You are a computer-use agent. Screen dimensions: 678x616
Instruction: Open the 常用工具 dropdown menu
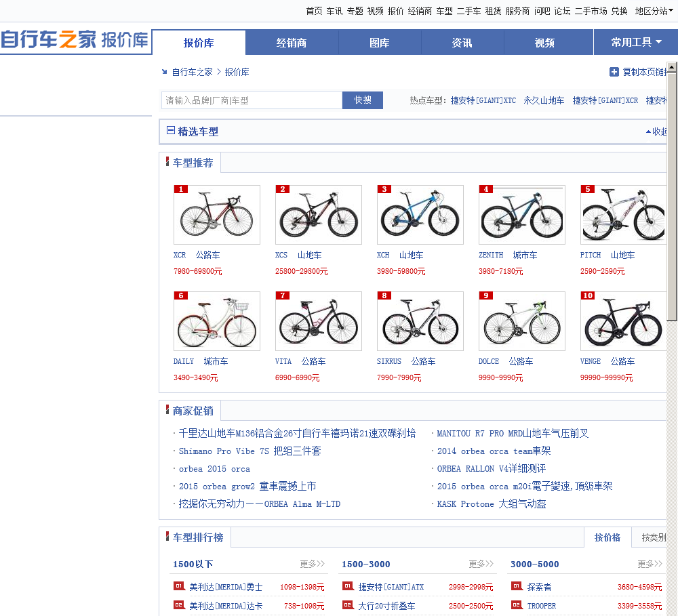point(636,43)
